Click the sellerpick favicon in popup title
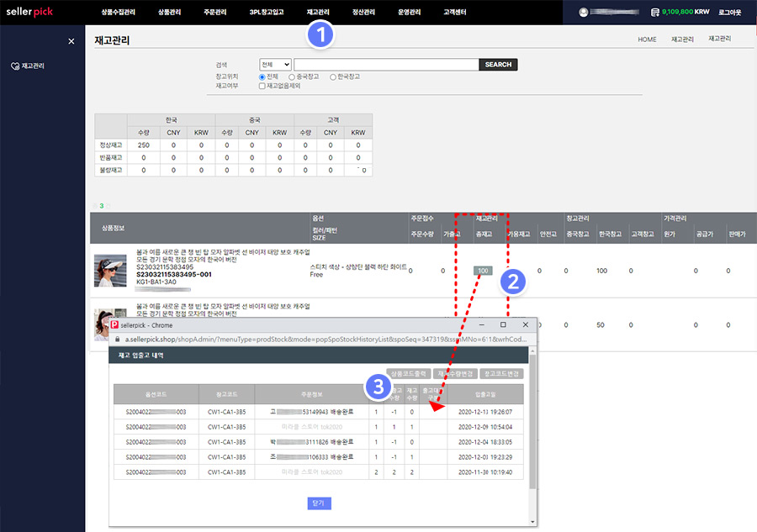Image resolution: width=757 pixels, height=532 pixels. [115, 324]
